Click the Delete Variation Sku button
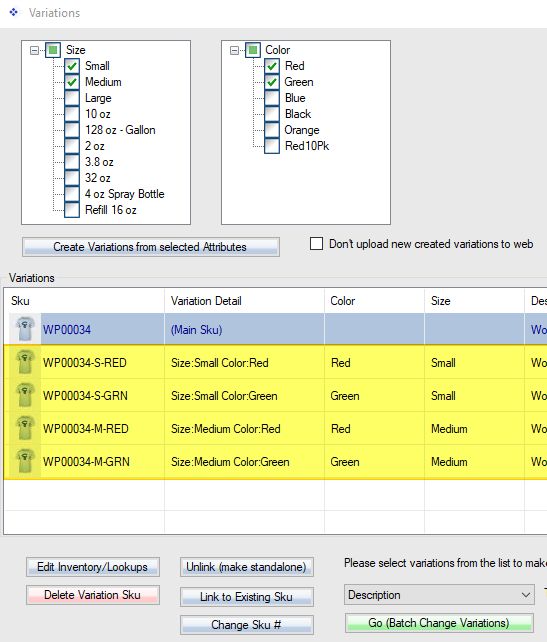The image size is (547, 642). tap(93, 595)
